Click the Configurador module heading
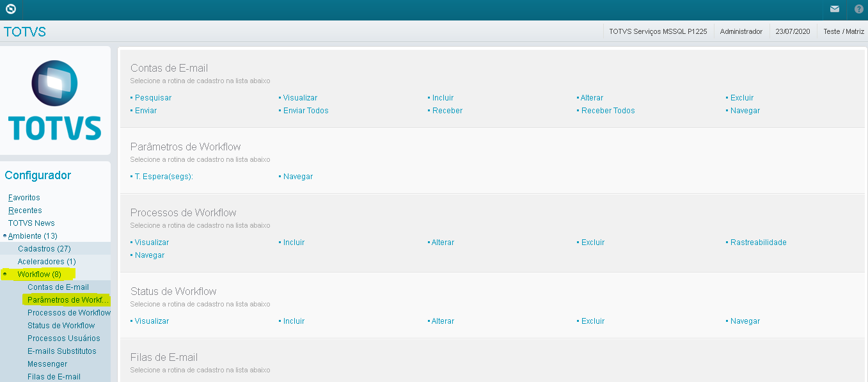 38,175
